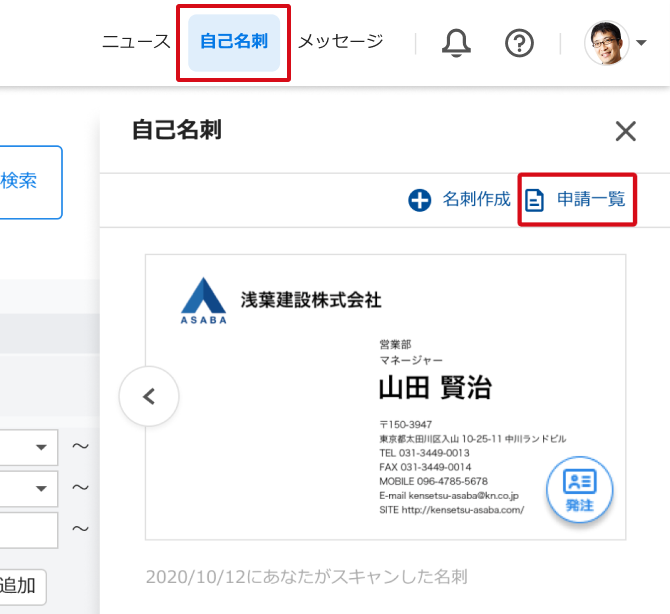
Task: Select the 自己名刺 tab
Action: point(234,42)
